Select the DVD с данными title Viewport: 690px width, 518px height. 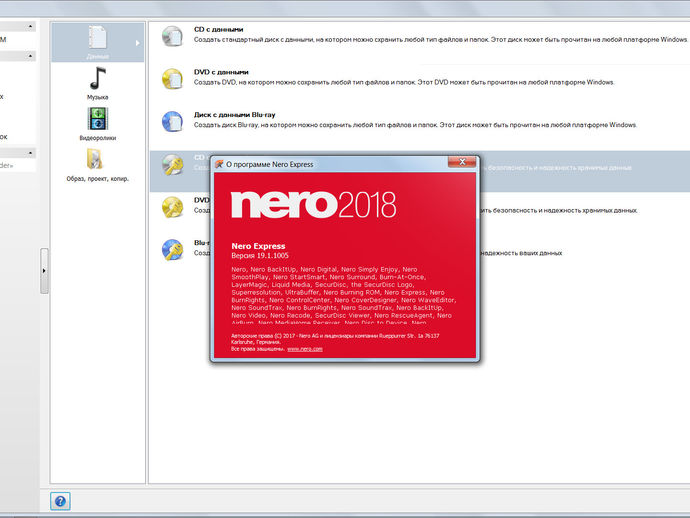[221, 72]
